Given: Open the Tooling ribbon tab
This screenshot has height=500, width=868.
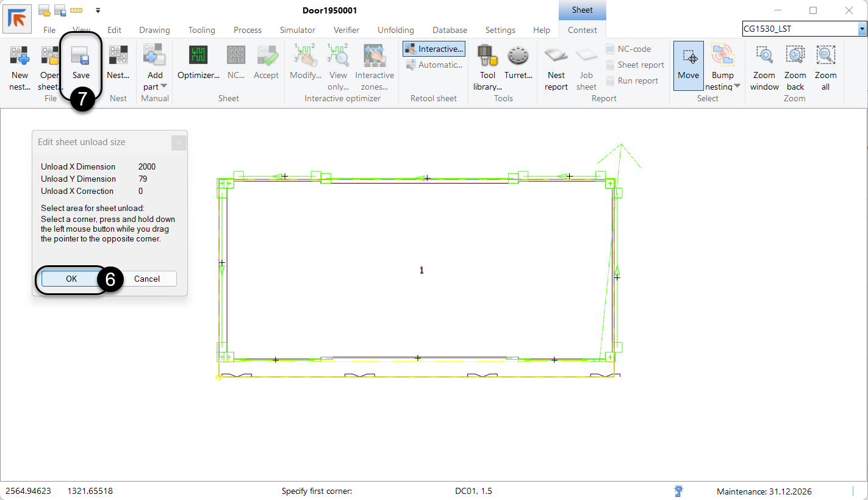Looking at the screenshot, I should (201, 30).
